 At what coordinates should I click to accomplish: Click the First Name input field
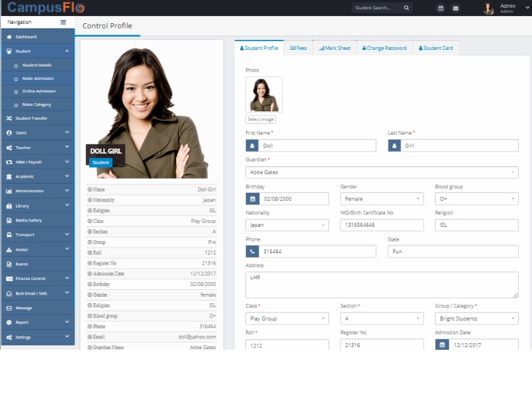point(317,146)
